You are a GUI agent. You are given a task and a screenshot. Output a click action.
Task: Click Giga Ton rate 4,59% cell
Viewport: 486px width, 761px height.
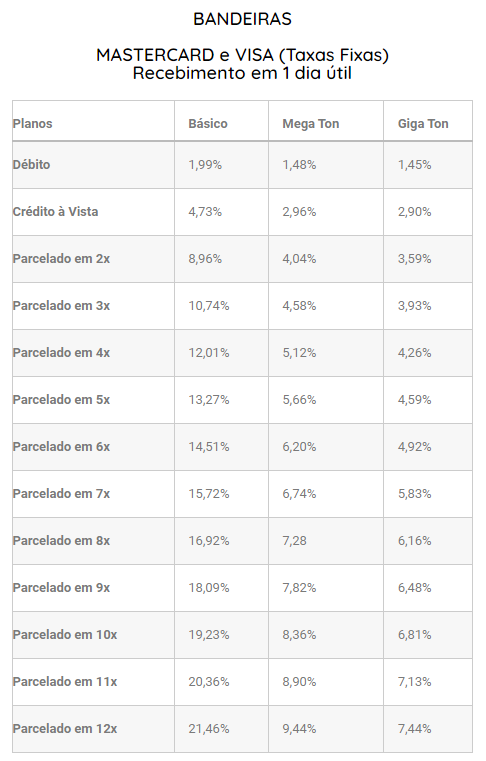[x=428, y=400]
